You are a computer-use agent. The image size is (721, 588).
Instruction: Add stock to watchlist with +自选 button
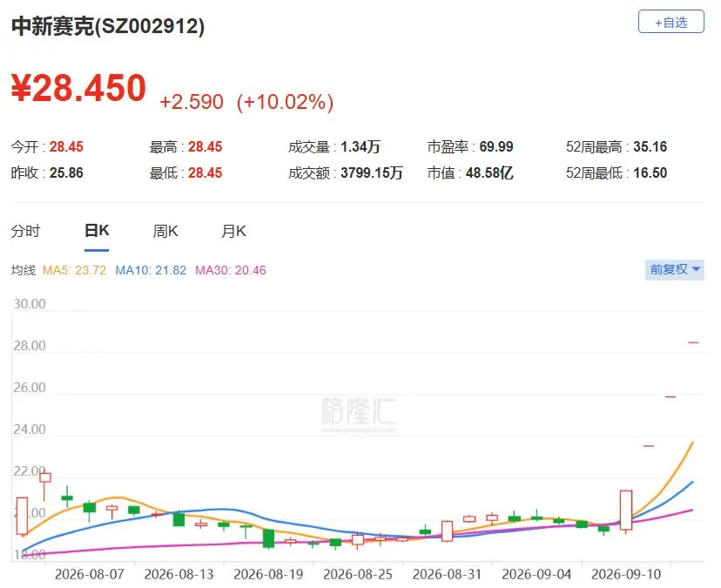point(670,22)
